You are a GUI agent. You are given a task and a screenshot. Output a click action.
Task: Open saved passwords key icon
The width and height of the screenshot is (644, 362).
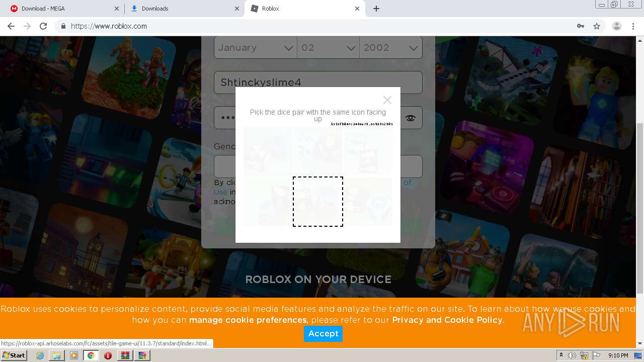(581, 26)
